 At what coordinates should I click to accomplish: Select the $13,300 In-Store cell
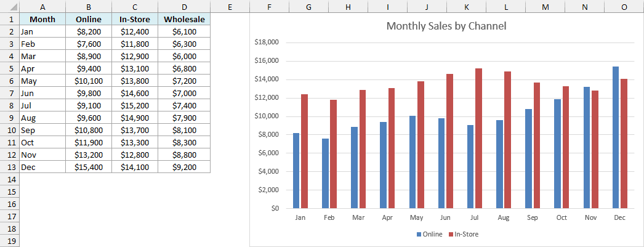click(x=135, y=143)
